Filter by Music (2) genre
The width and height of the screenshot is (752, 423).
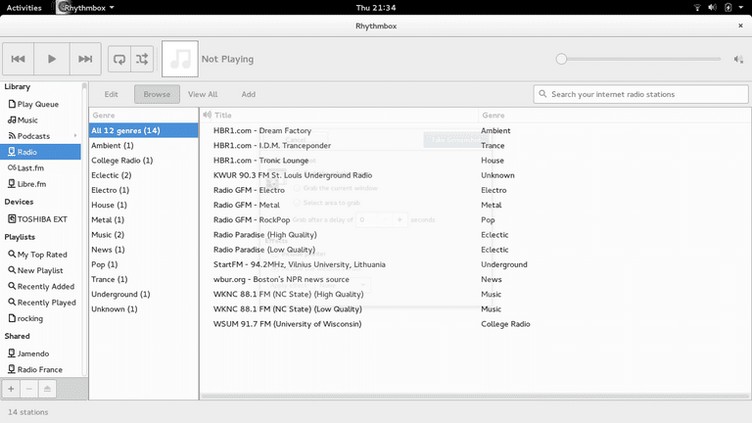[x=143, y=235]
